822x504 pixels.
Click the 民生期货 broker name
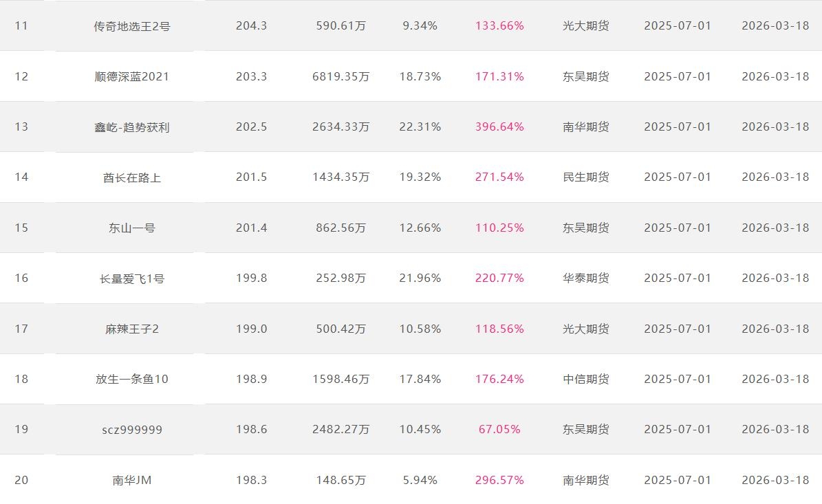[x=586, y=177]
